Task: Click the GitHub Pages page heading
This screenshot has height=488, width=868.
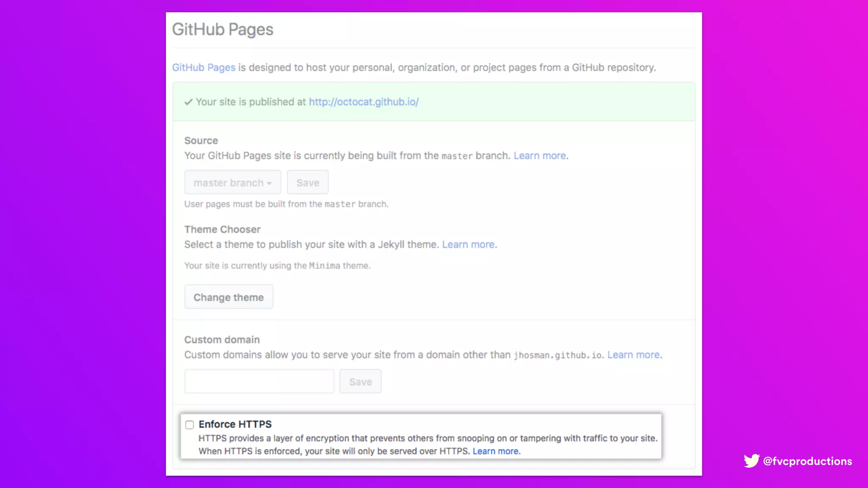Action: click(x=223, y=30)
